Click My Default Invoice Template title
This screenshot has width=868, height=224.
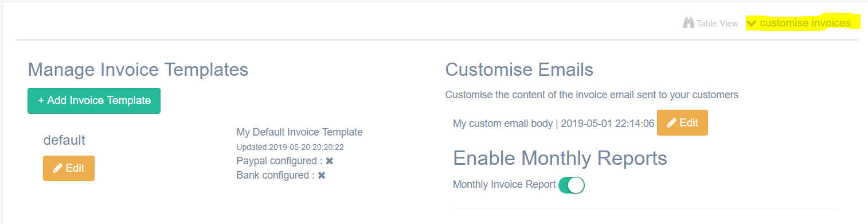click(300, 132)
